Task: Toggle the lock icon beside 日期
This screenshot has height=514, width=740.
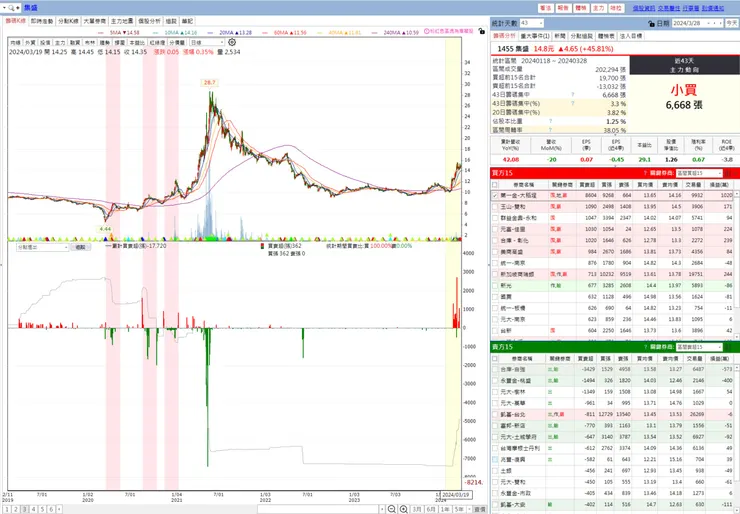Action: coord(652,23)
